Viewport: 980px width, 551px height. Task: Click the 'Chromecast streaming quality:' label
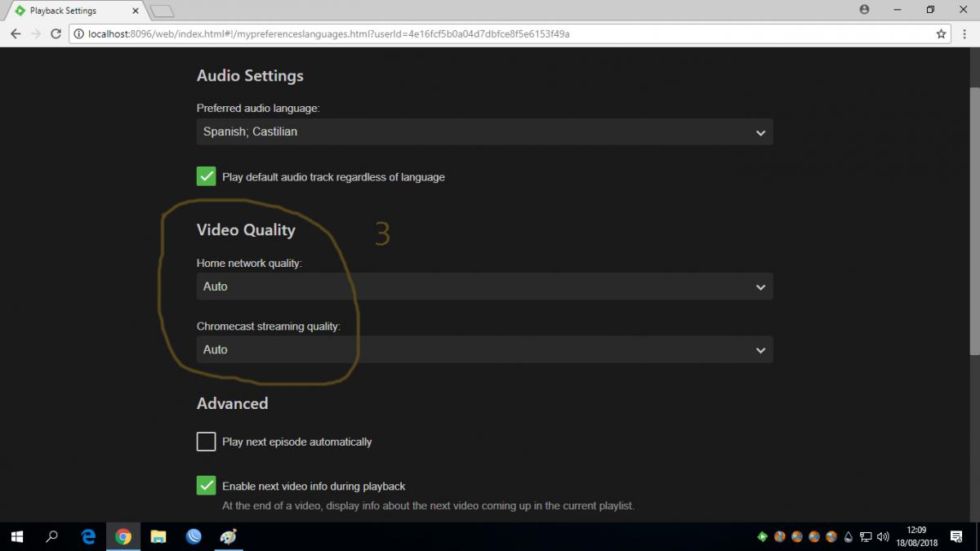[269, 326]
